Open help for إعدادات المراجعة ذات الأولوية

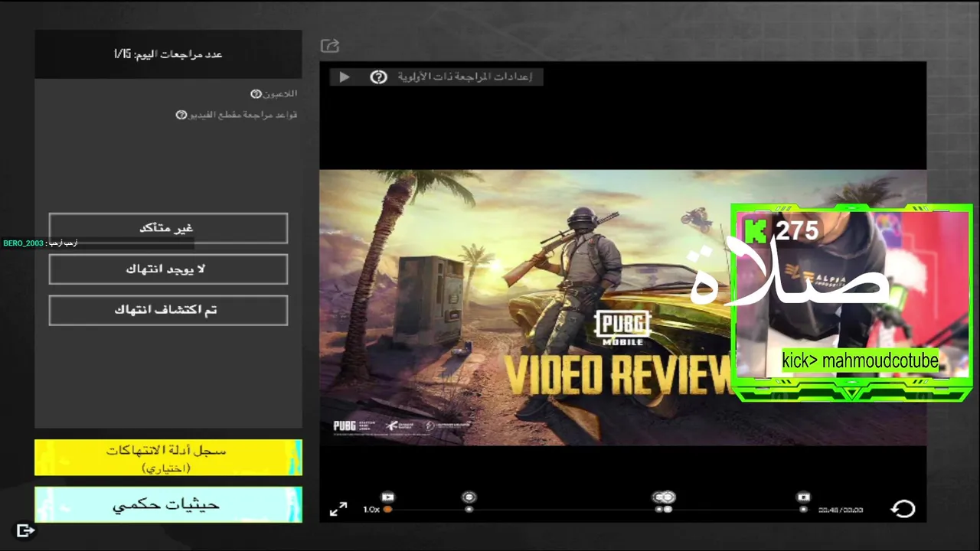click(378, 77)
